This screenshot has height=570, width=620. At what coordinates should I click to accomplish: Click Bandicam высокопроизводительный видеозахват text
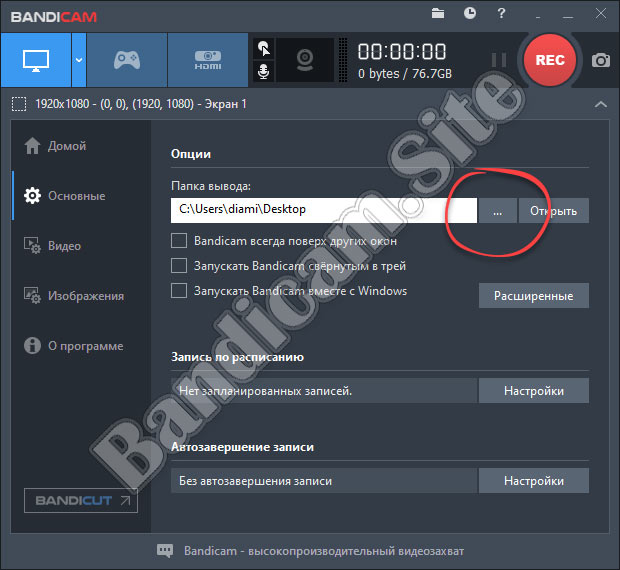pyautogui.click(x=324, y=551)
